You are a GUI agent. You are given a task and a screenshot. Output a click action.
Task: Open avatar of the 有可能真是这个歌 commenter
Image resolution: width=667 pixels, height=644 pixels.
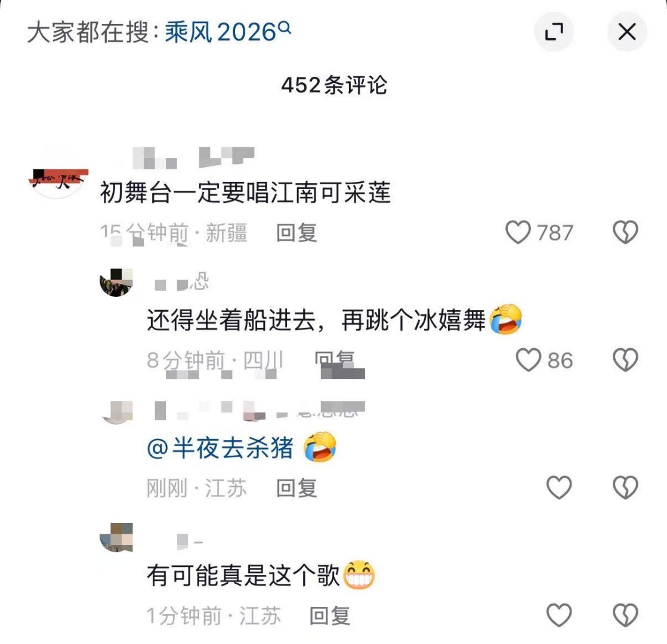(116, 537)
